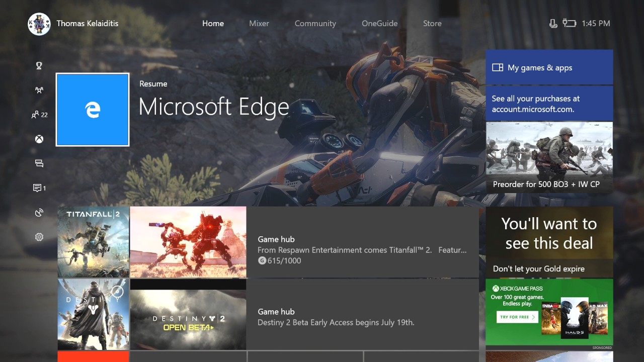Go to the Store tab
The height and width of the screenshot is (362, 644).
tap(432, 23)
